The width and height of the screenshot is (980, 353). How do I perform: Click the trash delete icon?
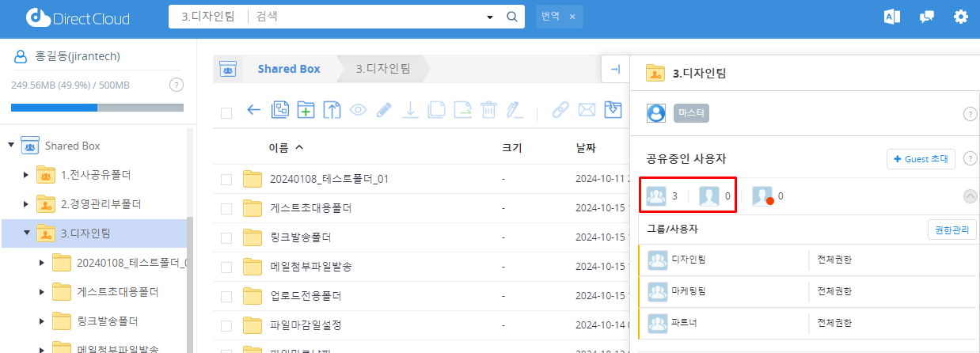tap(488, 111)
